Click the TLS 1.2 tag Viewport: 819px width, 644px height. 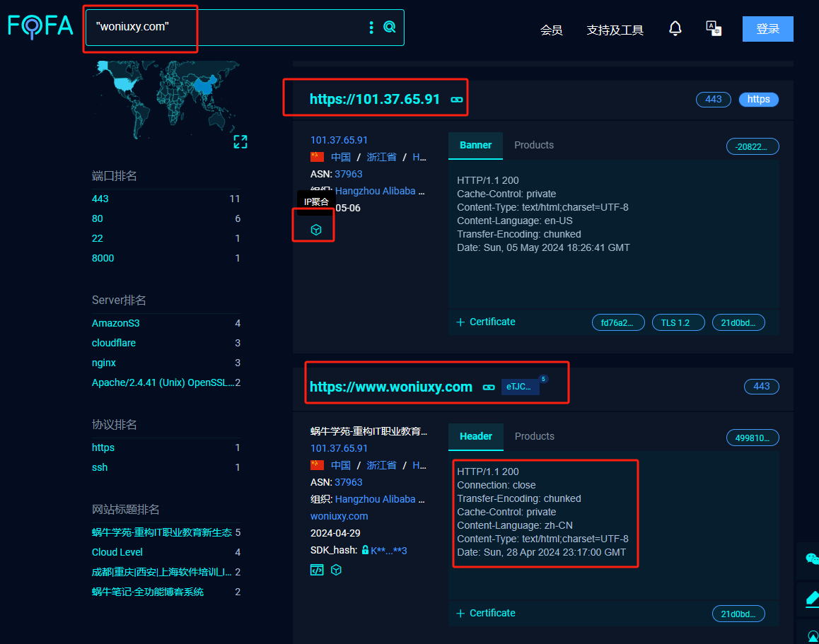pyautogui.click(x=678, y=322)
